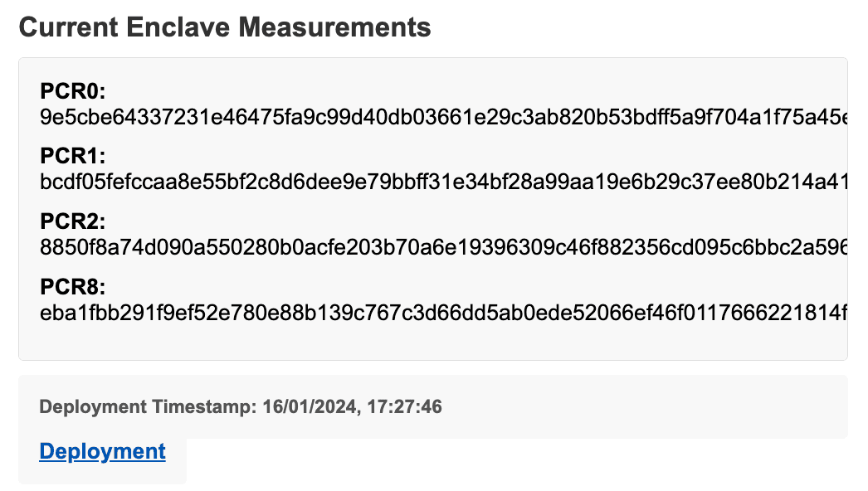Click empty space below the PCR8 hash
Viewport: 868px width, 491px height.
[x=432, y=342]
